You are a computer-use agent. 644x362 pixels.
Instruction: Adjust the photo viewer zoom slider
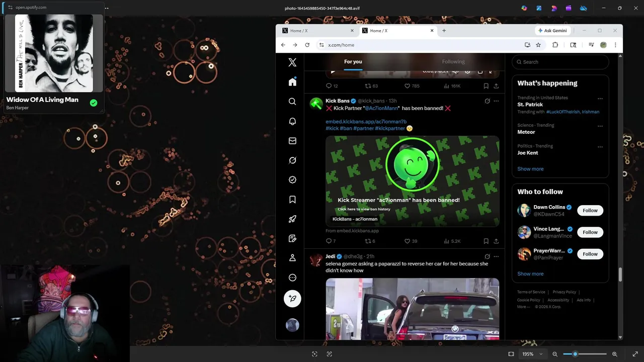tap(585, 354)
